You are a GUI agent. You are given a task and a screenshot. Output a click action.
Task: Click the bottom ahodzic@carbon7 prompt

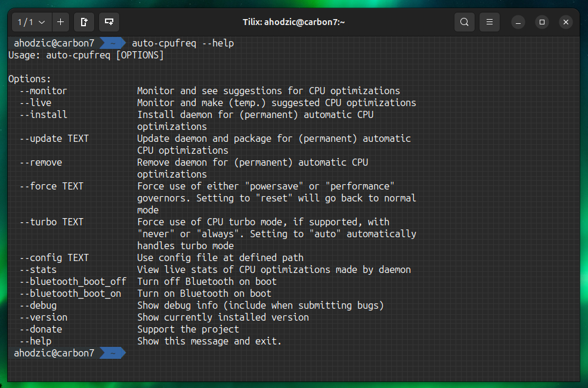pyautogui.click(x=54, y=353)
